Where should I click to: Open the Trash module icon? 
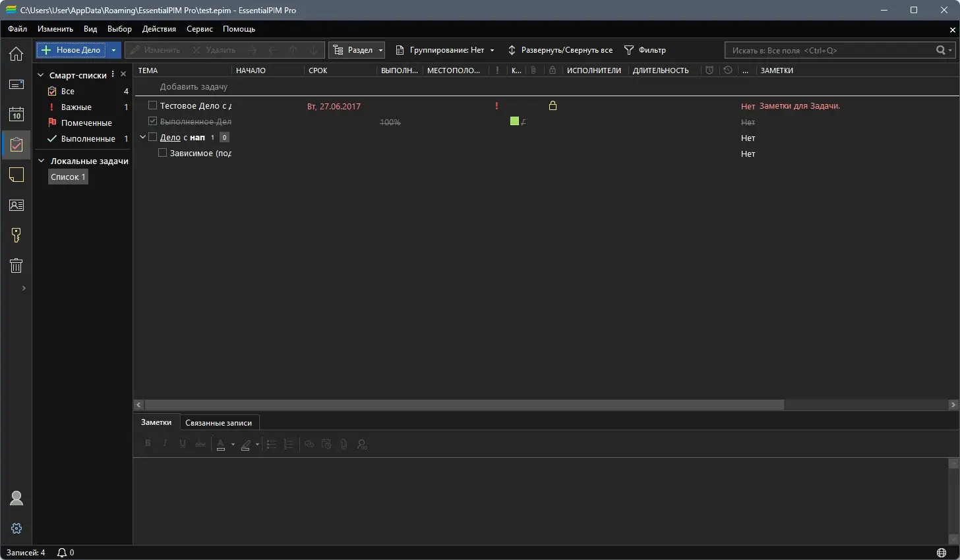(16, 266)
